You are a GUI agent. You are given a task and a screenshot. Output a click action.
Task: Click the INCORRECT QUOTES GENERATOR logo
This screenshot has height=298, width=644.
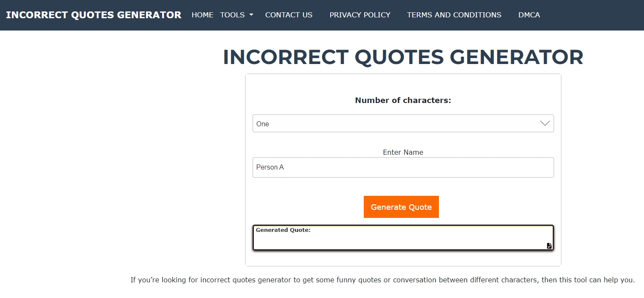click(94, 15)
